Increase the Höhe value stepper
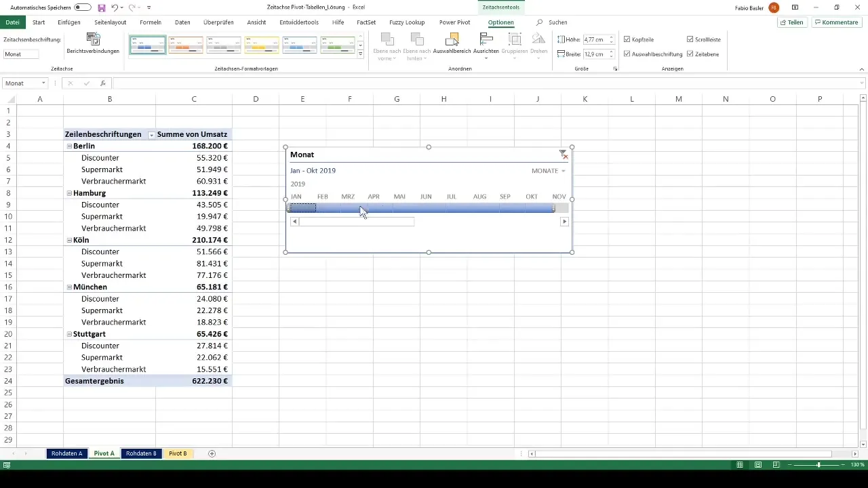Image resolution: width=868 pixels, height=488 pixels. click(x=611, y=37)
